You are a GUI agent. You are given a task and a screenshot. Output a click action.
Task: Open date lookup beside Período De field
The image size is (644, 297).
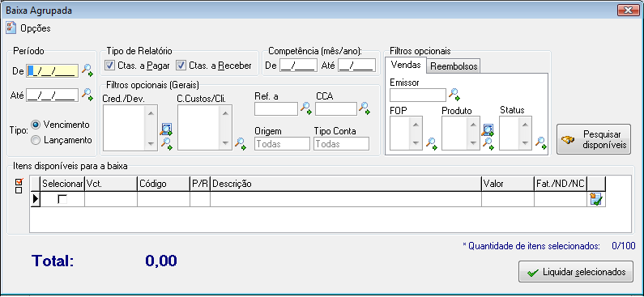coord(87,70)
